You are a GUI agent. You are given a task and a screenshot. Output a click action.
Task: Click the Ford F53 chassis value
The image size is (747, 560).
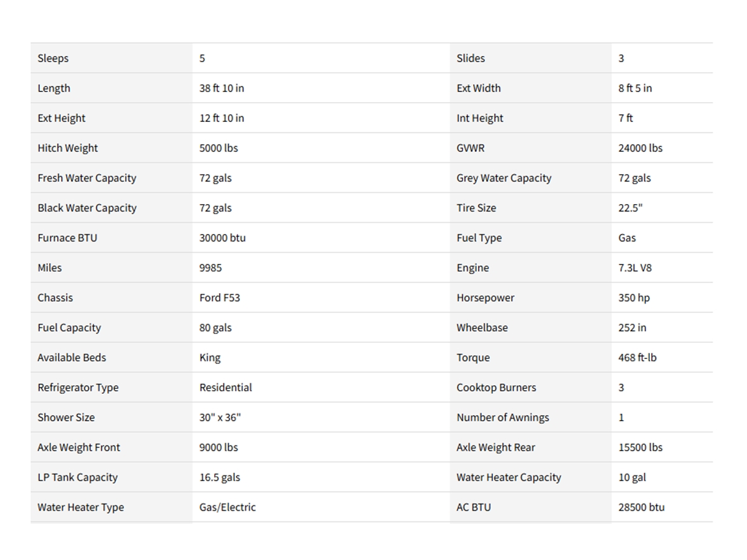(x=219, y=297)
